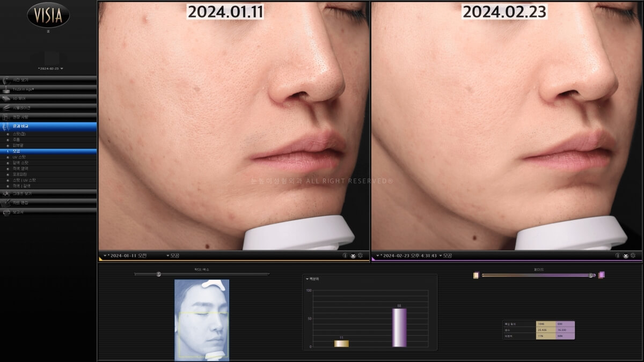The image size is (644, 362).
Task: Select the 스팟(점) analysis option
Action: tap(48, 134)
